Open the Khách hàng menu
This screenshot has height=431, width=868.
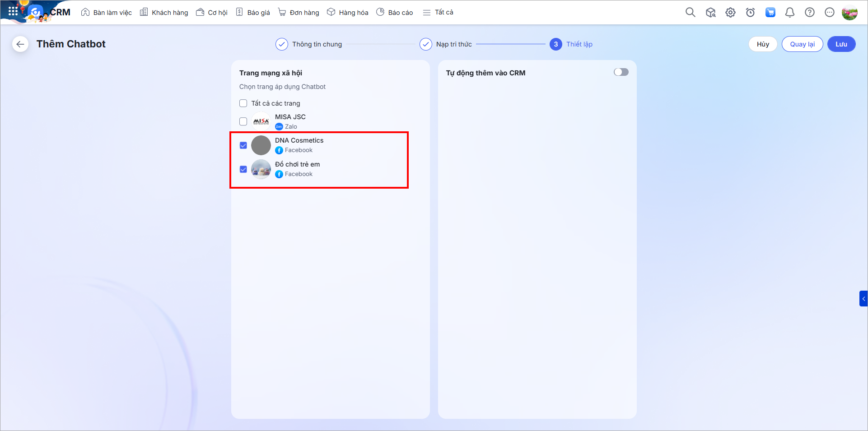click(164, 13)
